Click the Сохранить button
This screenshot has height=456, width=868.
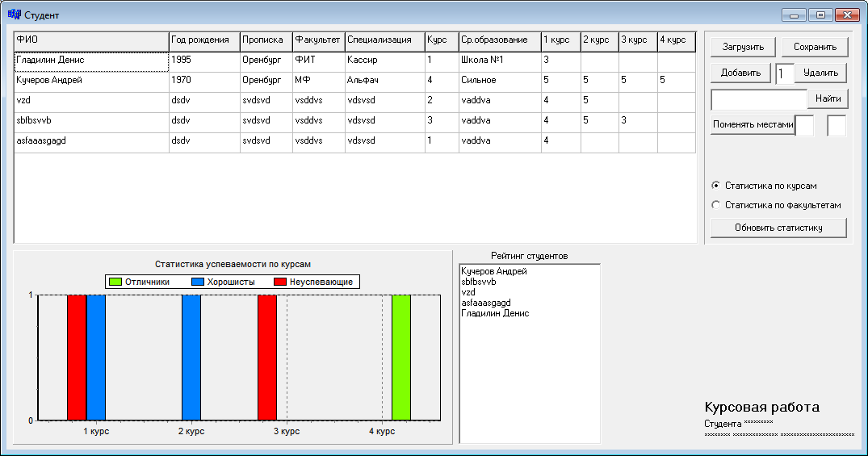tap(815, 47)
